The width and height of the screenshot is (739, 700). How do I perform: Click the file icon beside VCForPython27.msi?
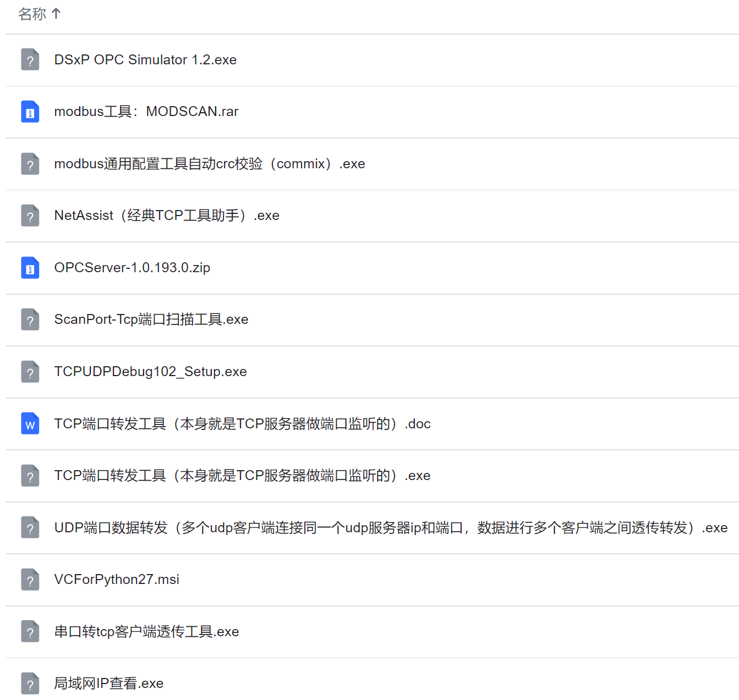(30, 580)
